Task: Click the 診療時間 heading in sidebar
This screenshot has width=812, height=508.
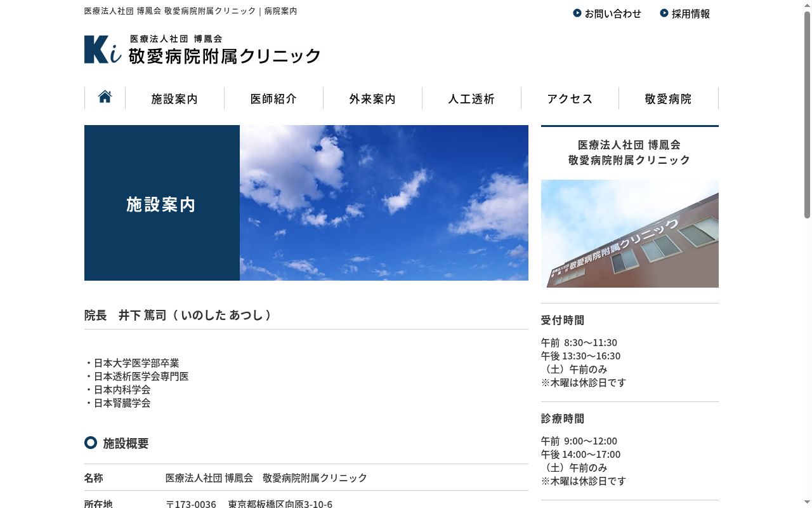Action: [563, 418]
